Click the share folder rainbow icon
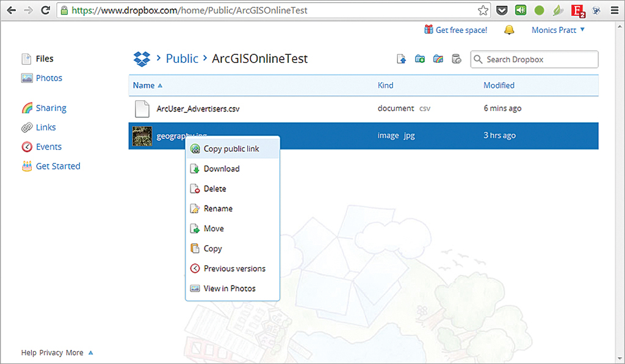Image resolution: width=625 pixels, height=364 pixels. click(x=438, y=59)
